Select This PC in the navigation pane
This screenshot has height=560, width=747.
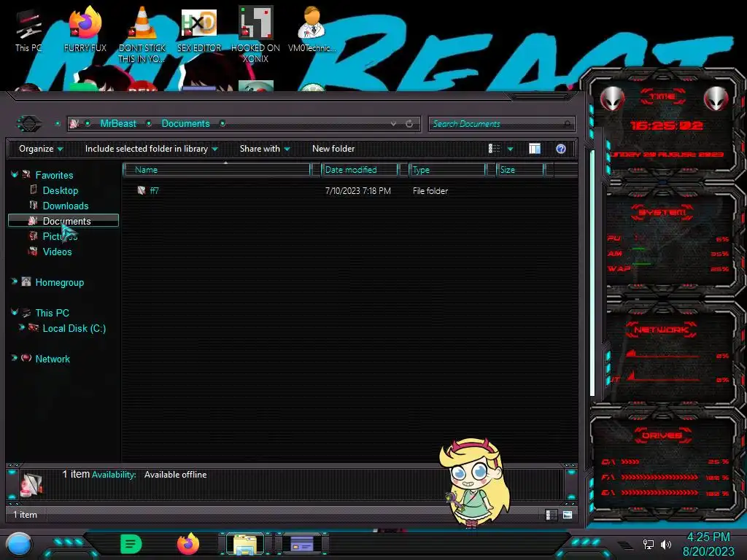coord(52,313)
